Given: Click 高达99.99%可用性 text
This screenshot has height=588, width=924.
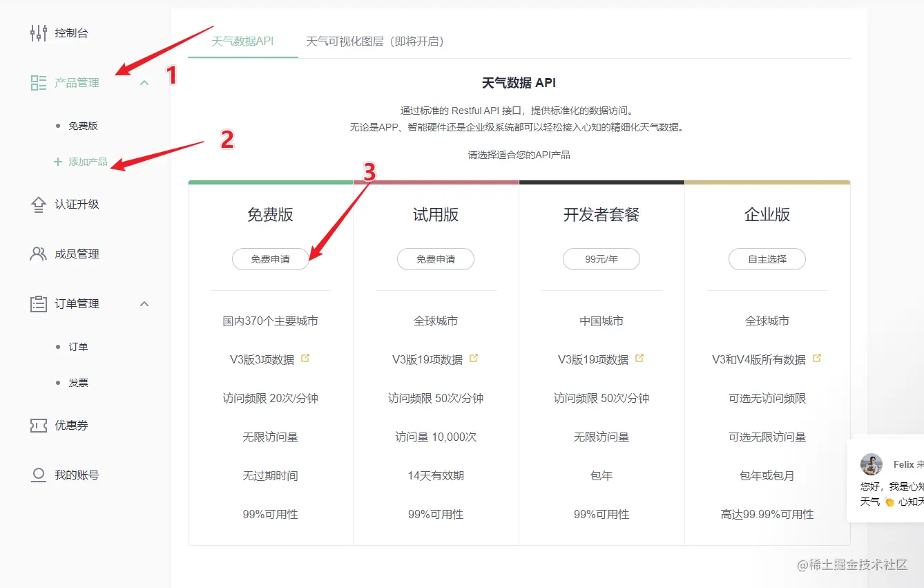Looking at the screenshot, I should tap(767, 514).
